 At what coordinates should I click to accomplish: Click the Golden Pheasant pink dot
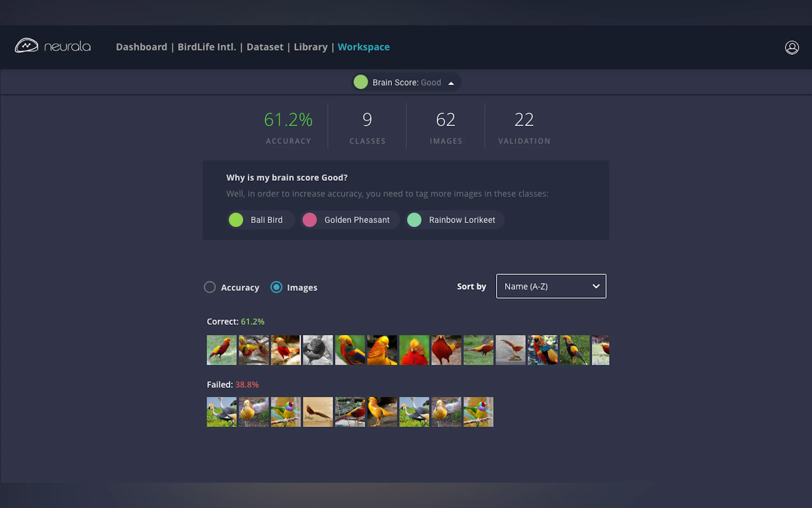pos(309,220)
